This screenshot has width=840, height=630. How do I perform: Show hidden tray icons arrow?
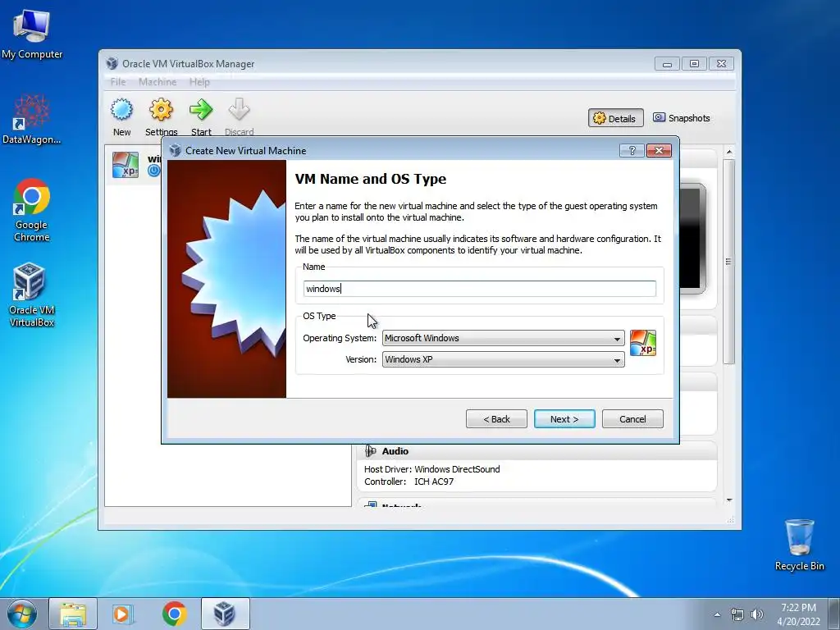tap(717, 614)
